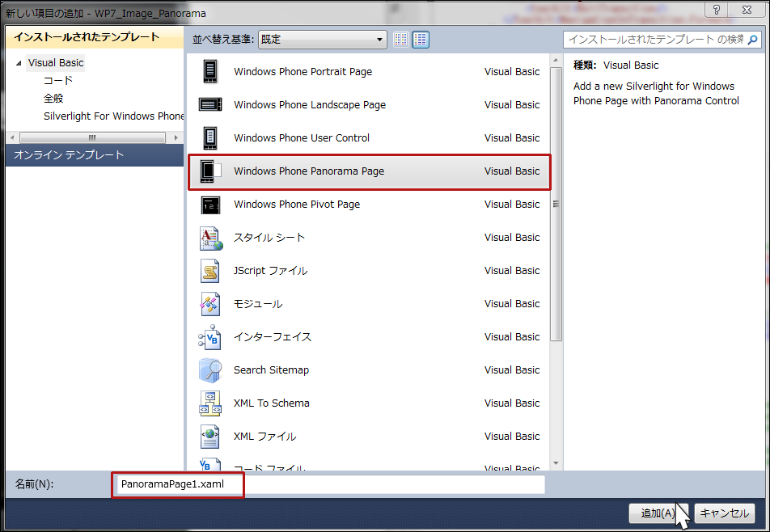Click the template list vertical scrollbar thumb
The height and width of the screenshot is (532, 770).
coord(556,204)
